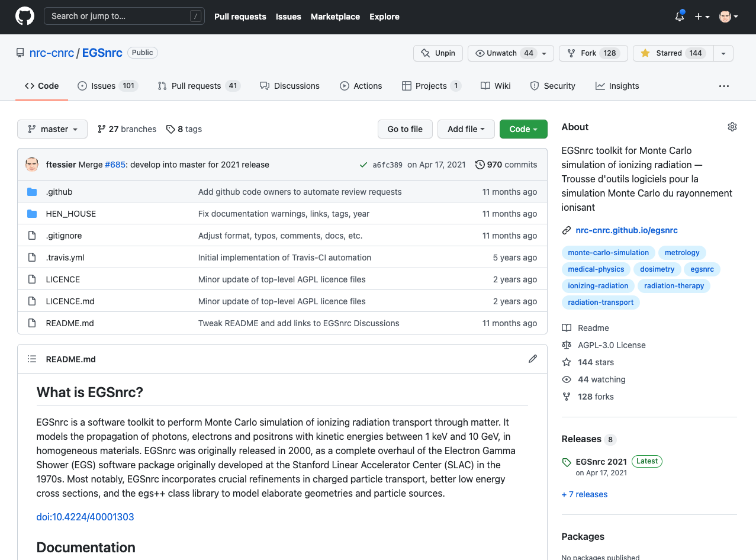
Task: View the 128 forks list
Action: 588,397
